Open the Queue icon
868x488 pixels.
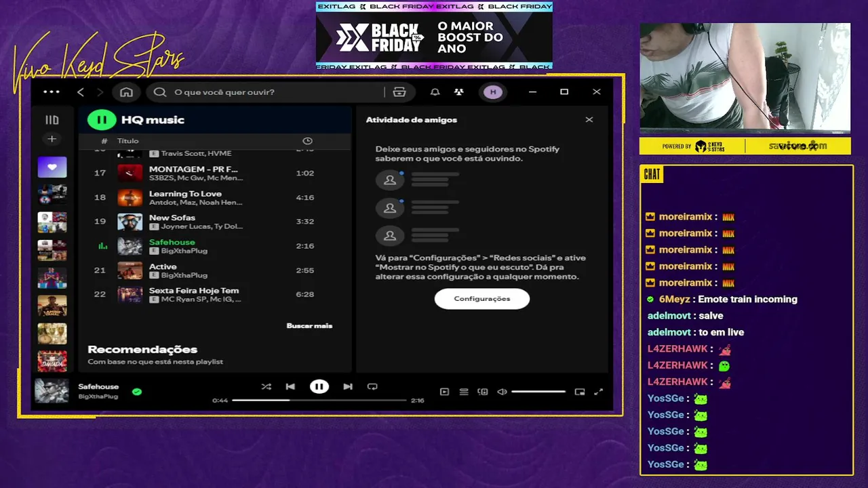click(x=464, y=392)
